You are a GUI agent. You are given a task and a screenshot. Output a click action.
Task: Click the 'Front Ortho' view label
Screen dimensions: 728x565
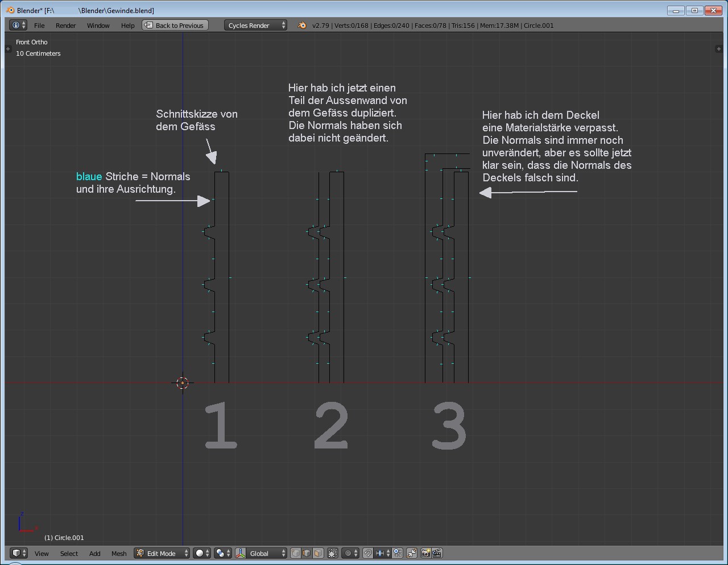coord(32,42)
